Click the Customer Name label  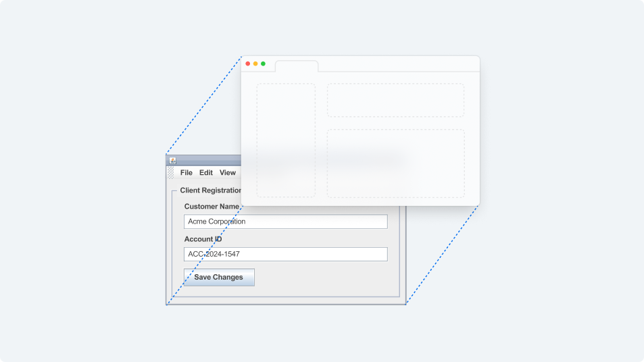(x=212, y=207)
